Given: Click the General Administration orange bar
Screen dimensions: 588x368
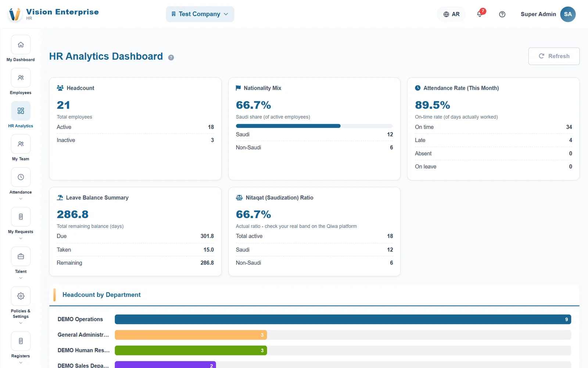Looking at the screenshot, I should [191, 335].
